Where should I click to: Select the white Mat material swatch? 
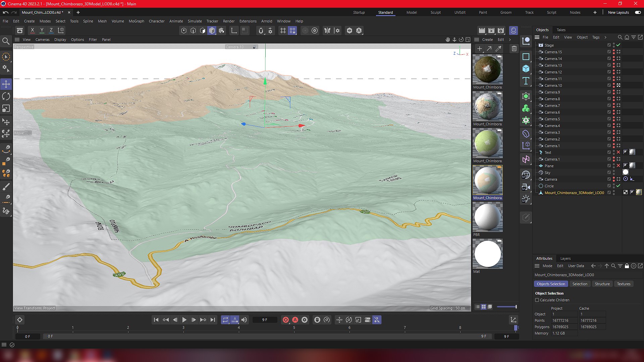tap(488, 254)
